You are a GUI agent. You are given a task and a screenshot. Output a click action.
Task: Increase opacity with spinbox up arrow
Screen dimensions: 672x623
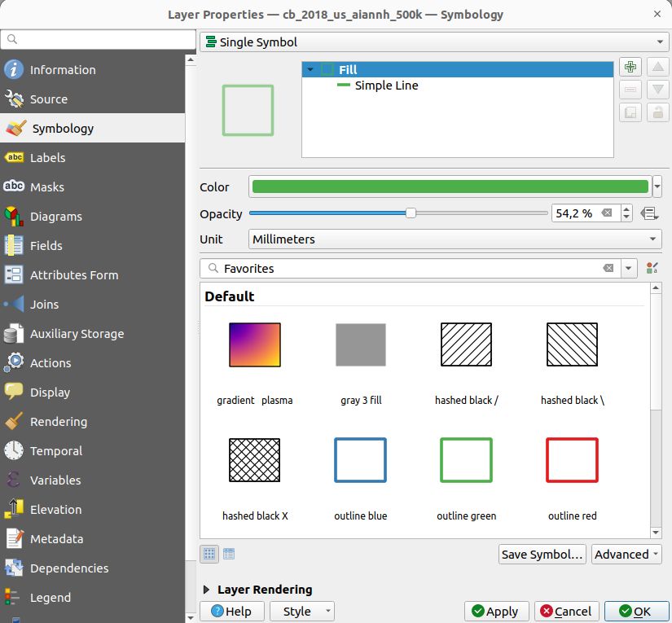coord(626,209)
